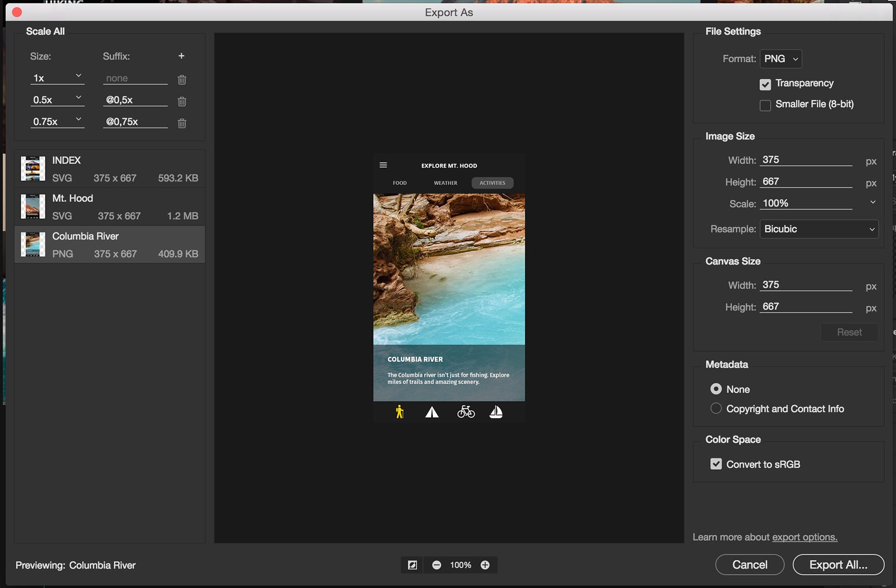This screenshot has width=896, height=588.
Task: Zoom out the preview with minus icon
Action: pyautogui.click(x=436, y=565)
